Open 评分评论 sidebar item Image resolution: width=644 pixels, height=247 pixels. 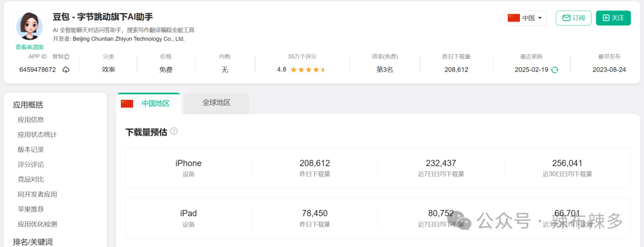click(30, 164)
